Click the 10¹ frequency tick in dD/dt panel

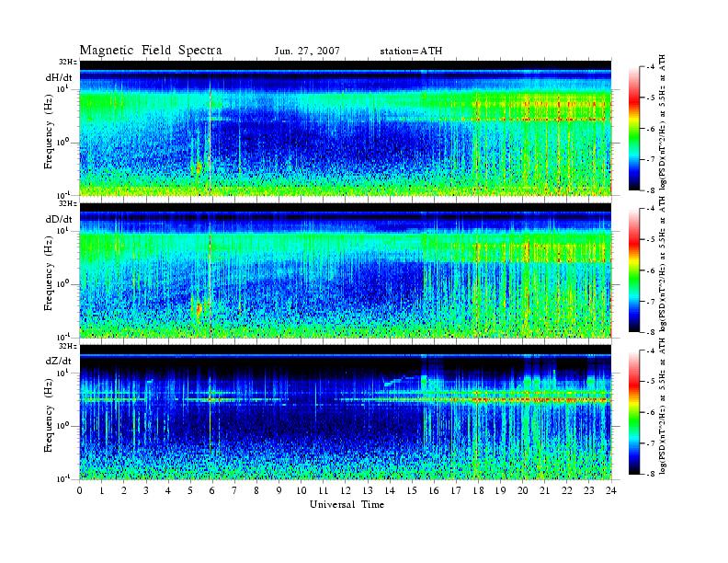(x=63, y=230)
